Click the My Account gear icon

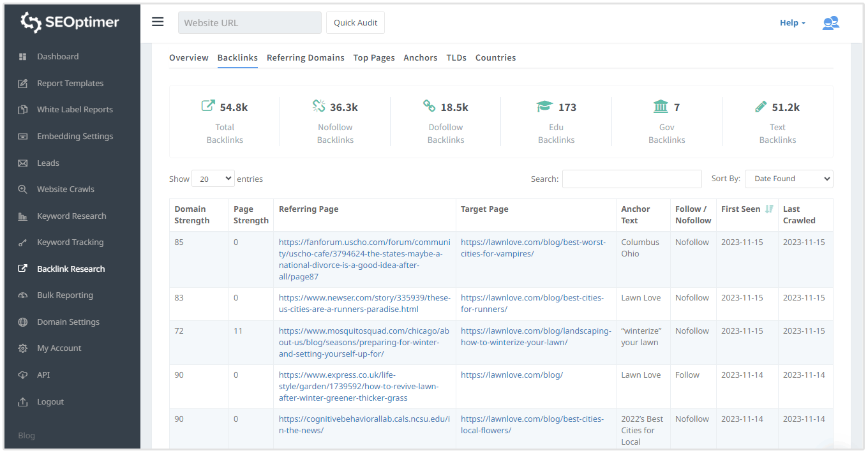pyautogui.click(x=23, y=348)
